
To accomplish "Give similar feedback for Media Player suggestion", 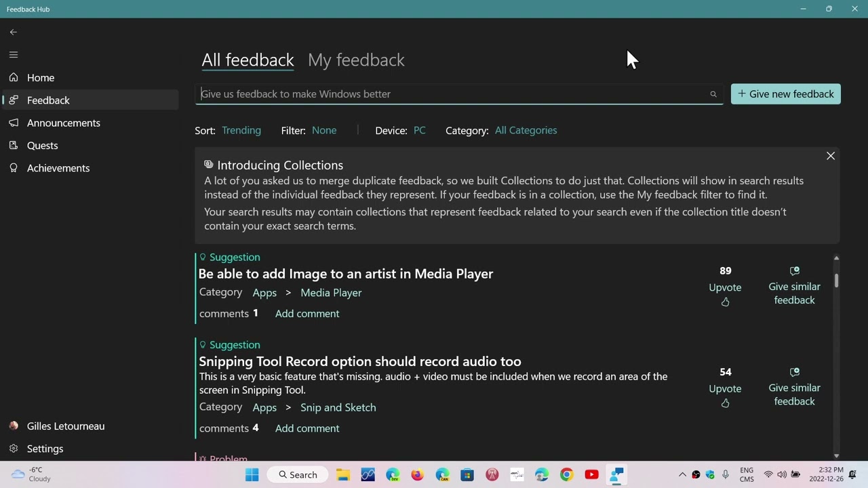I will (x=795, y=286).
